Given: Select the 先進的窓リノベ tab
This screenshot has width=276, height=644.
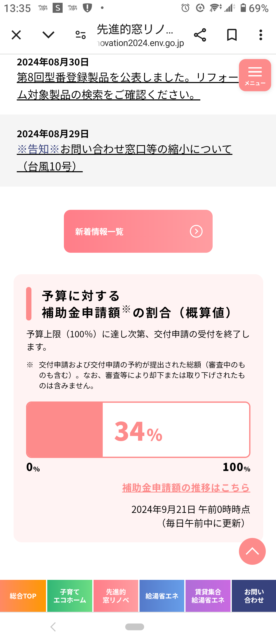Looking at the screenshot, I should pos(116,596).
